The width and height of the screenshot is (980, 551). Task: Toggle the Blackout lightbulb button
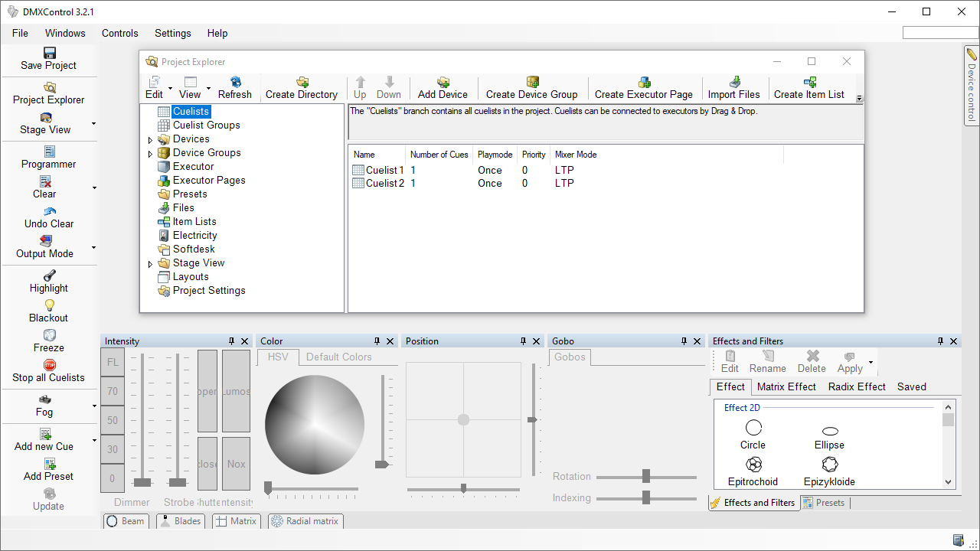point(49,305)
